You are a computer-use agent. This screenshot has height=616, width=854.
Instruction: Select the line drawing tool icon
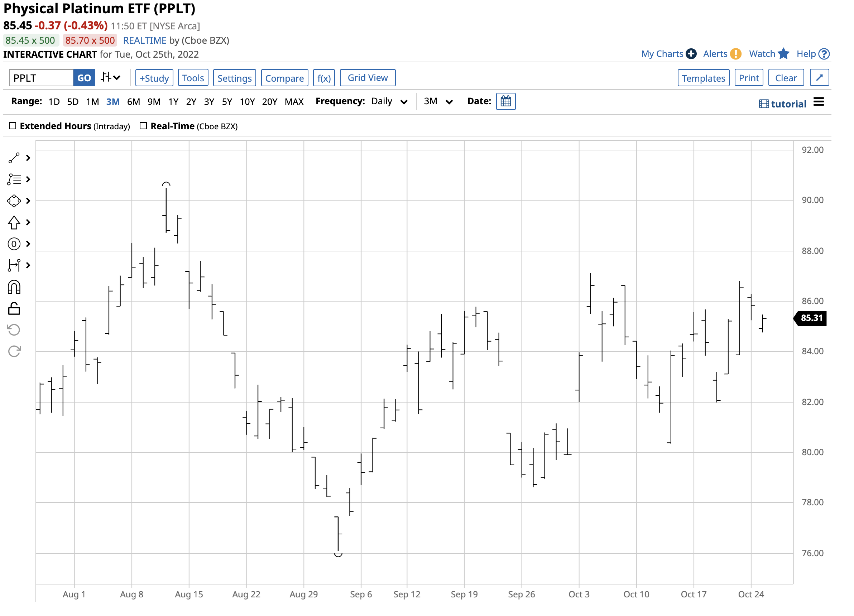click(x=14, y=158)
